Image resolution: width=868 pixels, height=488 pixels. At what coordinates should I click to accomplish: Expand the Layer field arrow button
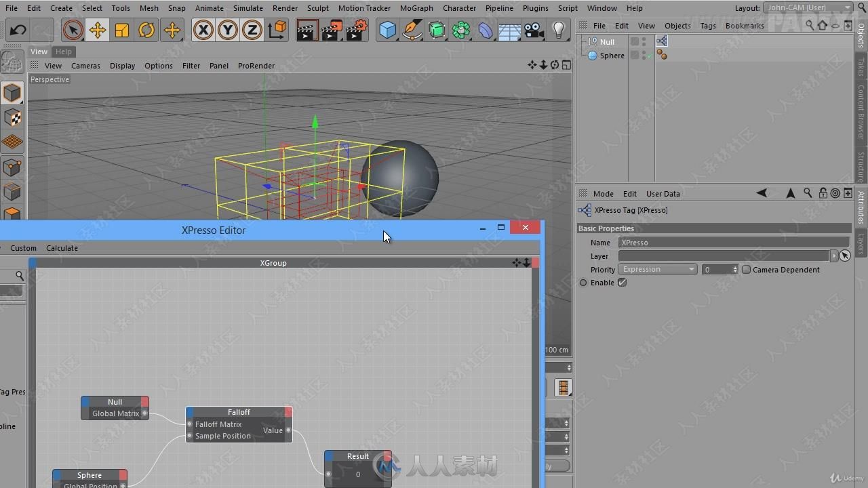point(834,256)
